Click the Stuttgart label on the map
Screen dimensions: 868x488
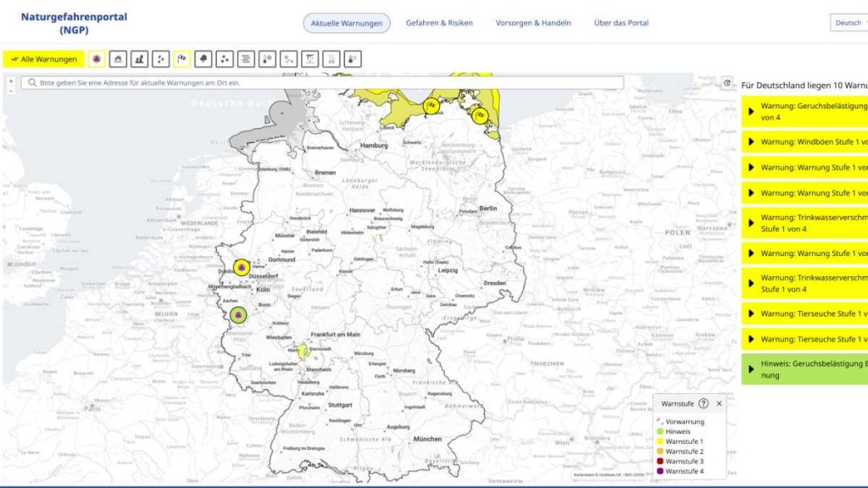tap(340, 405)
